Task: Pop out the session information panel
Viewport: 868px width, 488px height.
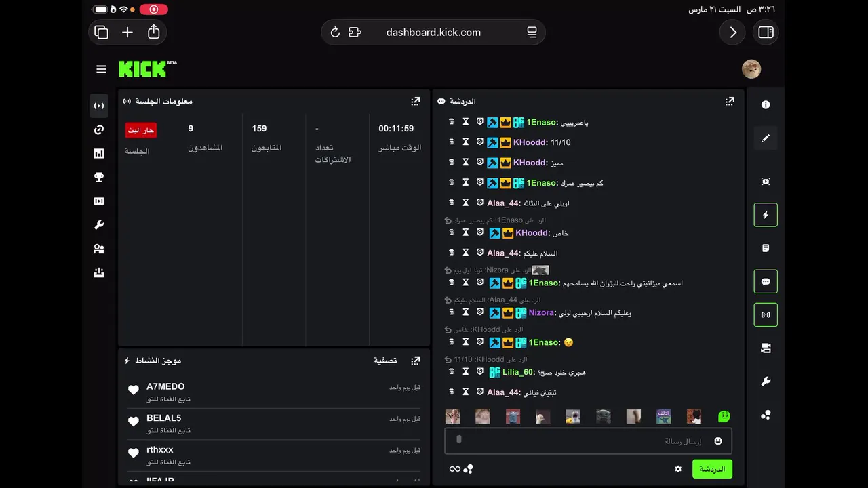Action: tap(416, 101)
